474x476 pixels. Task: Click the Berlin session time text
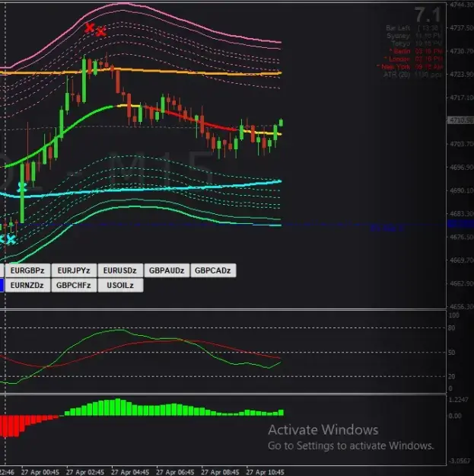(415, 51)
